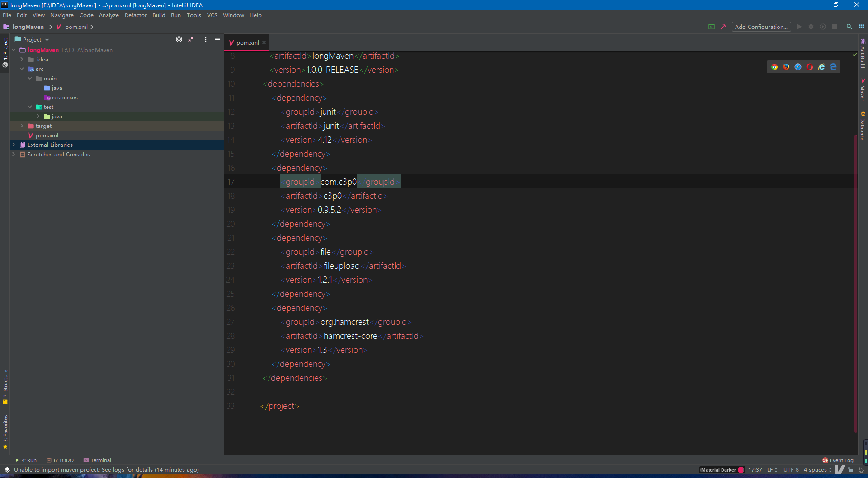868x478 pixels.
Task: Click the Run with Coverage icon
Action: click(x=823, y=27)
